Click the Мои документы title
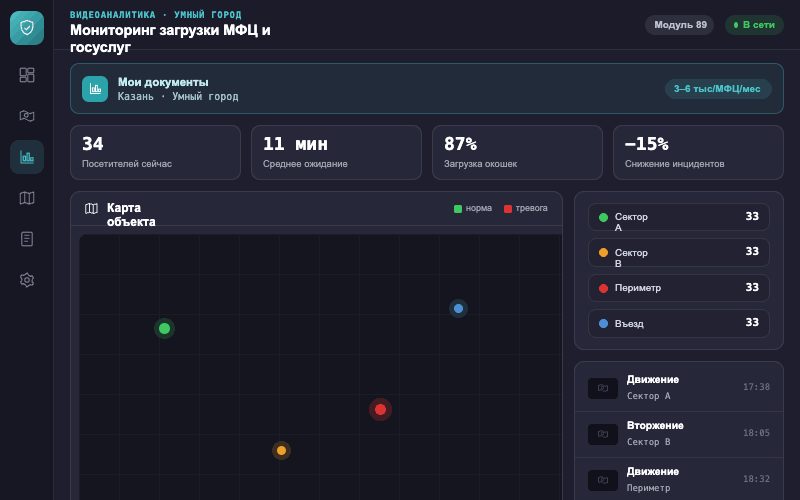This screenshot has width=800, height=500. [163, 82]
